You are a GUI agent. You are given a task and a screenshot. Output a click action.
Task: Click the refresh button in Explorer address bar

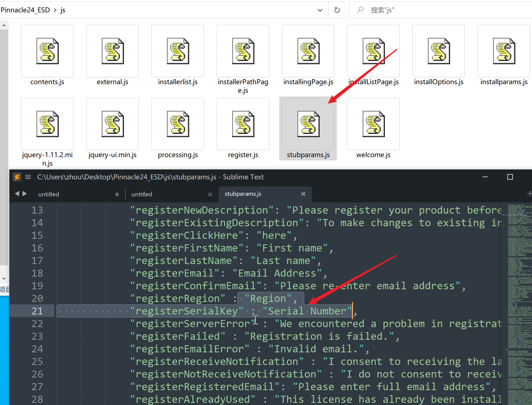337,10
